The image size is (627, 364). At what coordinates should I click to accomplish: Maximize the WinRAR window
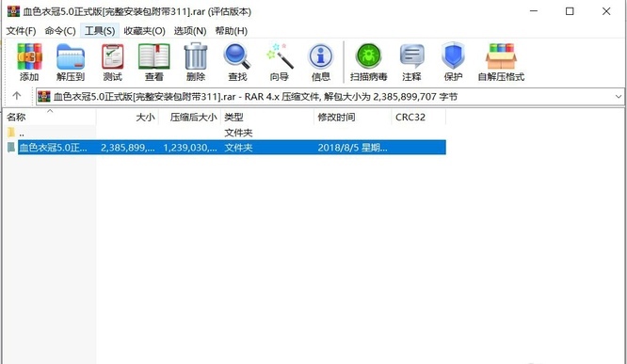coord(570,11)
